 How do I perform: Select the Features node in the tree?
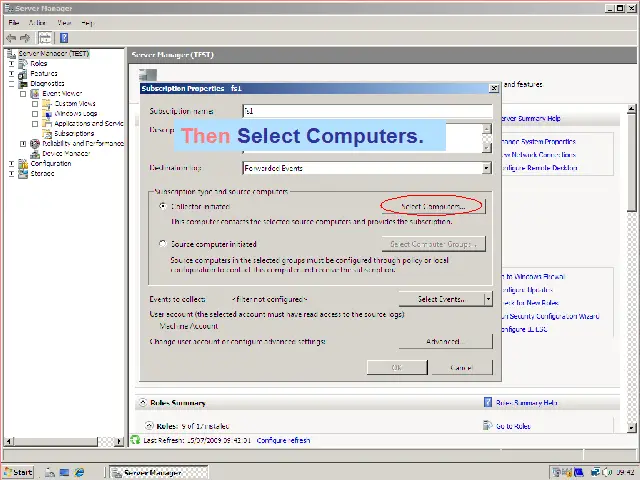[44, 73]
